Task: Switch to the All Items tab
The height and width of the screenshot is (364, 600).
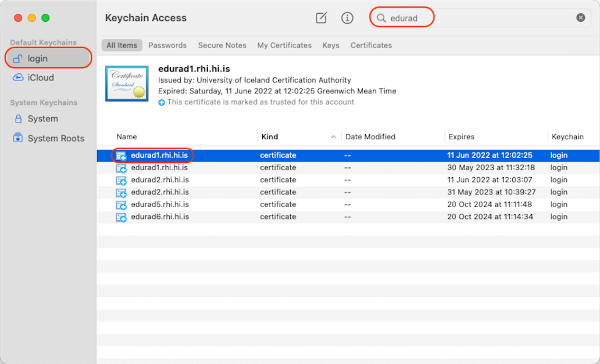Action: pos(121,45)
